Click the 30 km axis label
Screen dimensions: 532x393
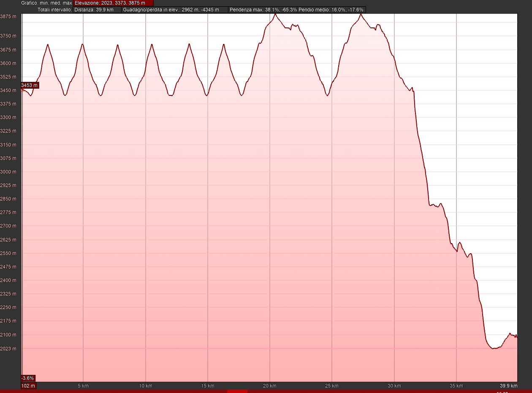394,386
